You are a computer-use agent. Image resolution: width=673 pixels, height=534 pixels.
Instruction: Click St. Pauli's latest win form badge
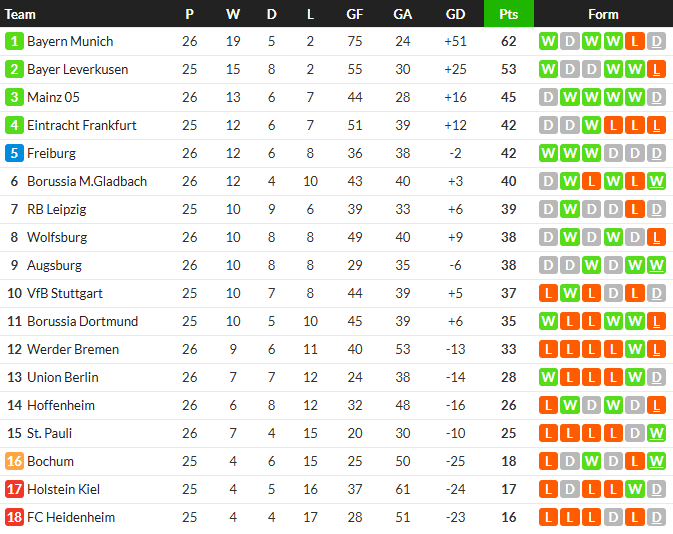point(656,433)
